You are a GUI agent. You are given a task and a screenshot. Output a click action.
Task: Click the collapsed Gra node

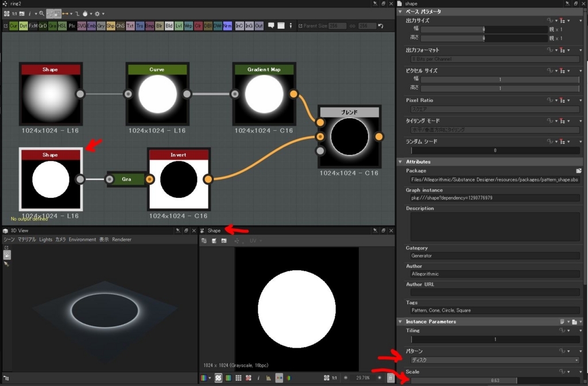point(126,180)
